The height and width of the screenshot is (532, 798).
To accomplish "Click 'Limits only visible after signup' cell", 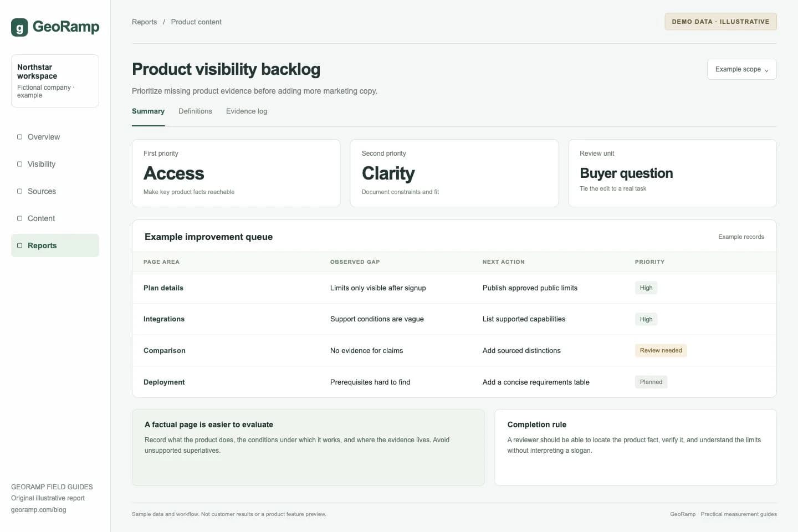I will coord(378,288).
